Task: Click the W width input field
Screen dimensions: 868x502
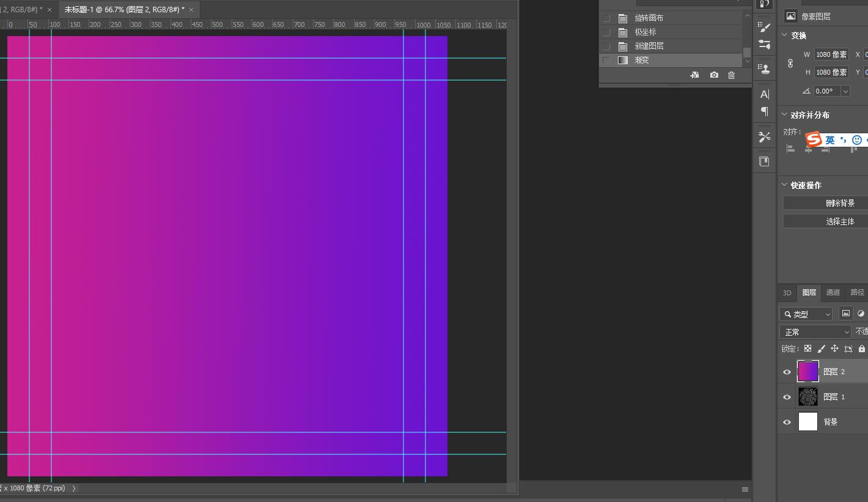Action: (x=831, y=54)
